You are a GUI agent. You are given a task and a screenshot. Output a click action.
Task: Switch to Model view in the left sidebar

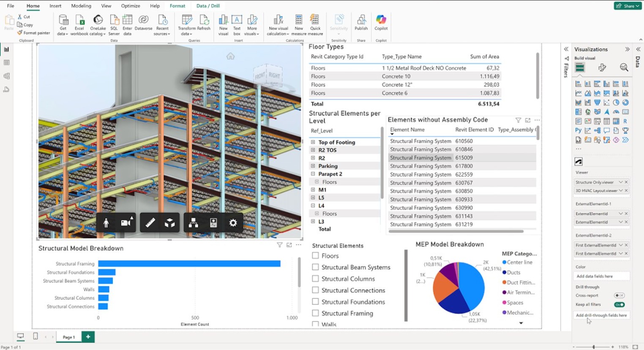coord(6,76)
